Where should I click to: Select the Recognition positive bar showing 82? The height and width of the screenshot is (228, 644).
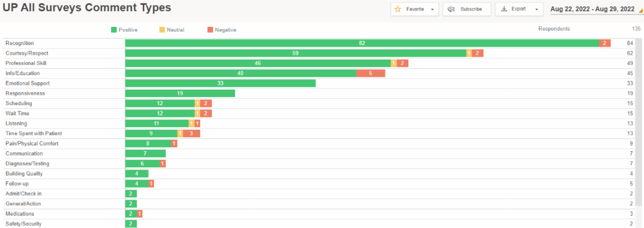(362, 43)
